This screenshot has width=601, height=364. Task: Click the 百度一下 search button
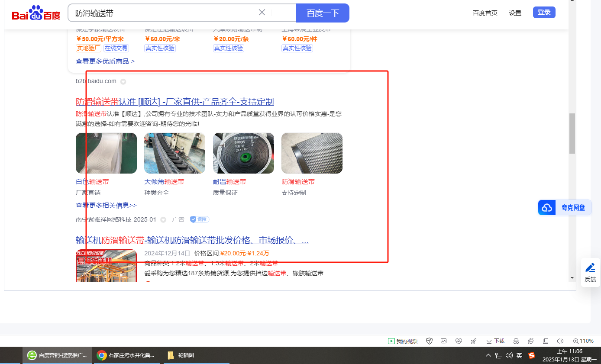pyautogui.click(x=323, y=13)
